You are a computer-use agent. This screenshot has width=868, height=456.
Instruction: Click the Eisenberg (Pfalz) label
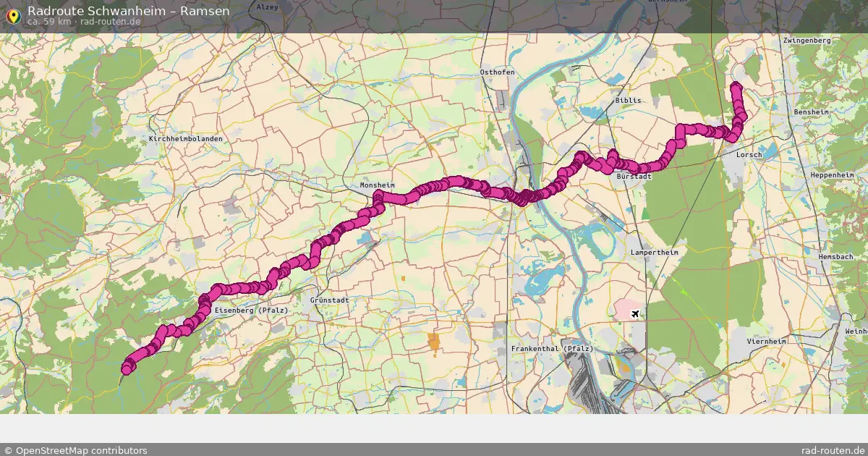pos(252,311)
